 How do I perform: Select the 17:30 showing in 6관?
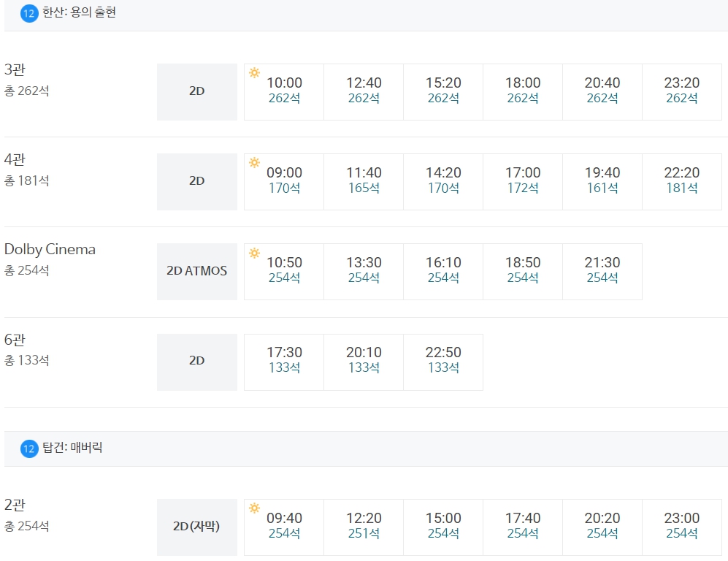(284, 362)
